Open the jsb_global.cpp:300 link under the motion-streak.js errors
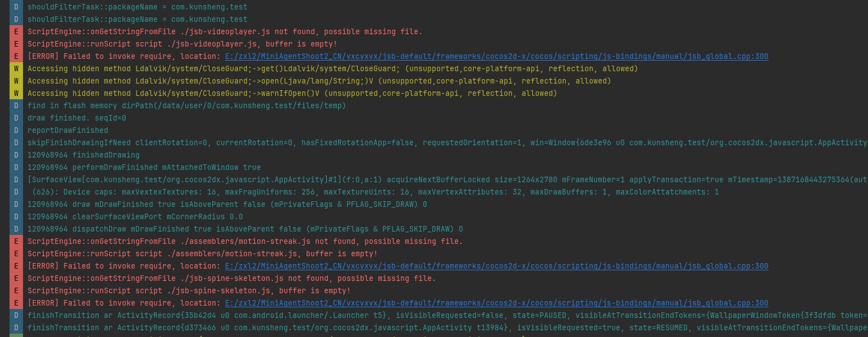 [496, 266]
